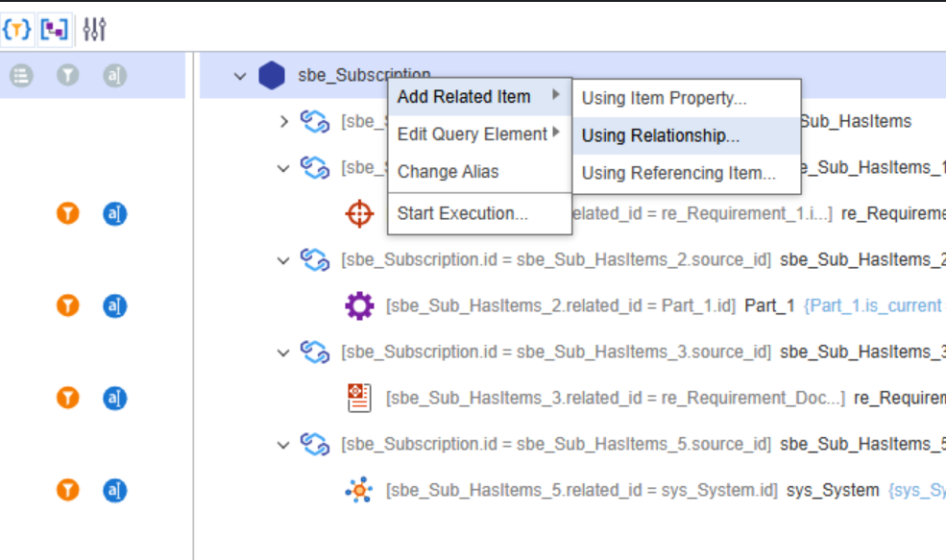Click the red target icon for re_Requirement
This screenshot has width=946, height=560.
pos(358,214)
